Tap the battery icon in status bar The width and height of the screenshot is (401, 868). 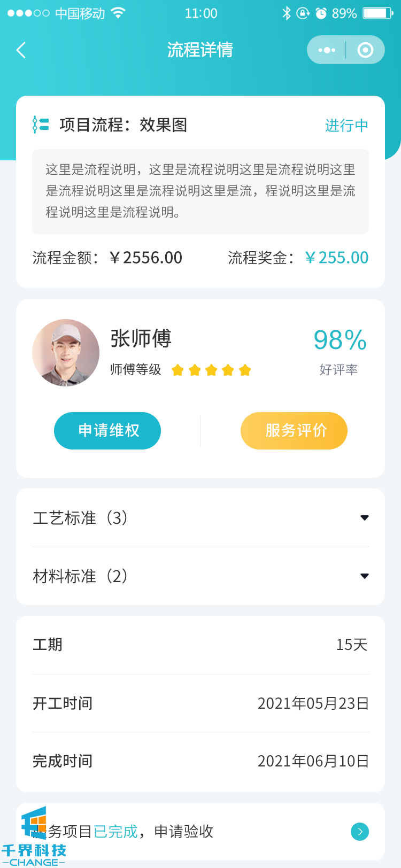click(377, 13)
